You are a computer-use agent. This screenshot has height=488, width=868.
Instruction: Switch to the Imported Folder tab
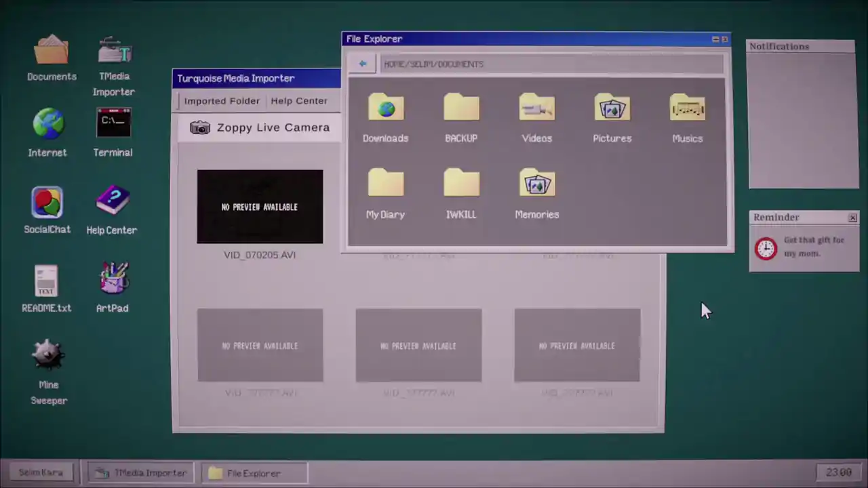(222, 100)
